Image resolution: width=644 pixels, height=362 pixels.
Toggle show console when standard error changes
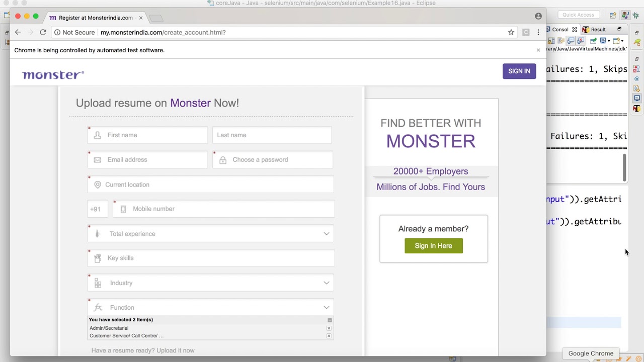[581, 40]
